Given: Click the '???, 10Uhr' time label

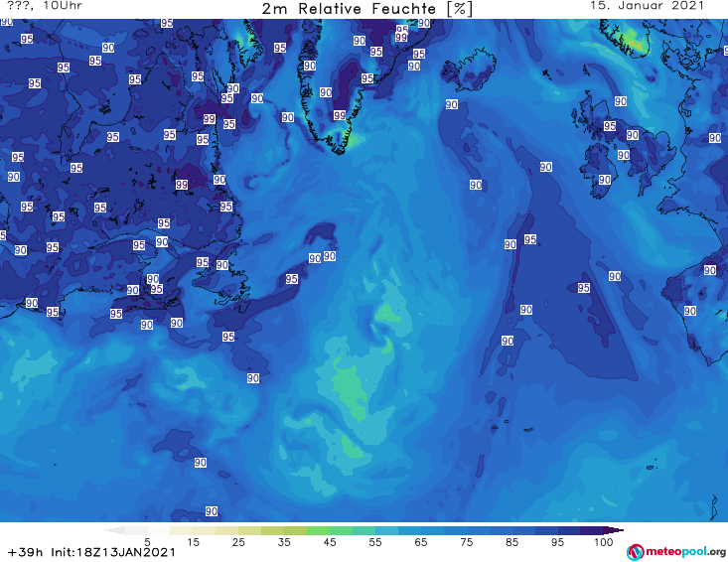Looking at the screenshot, I should click(x=45, y=6).
